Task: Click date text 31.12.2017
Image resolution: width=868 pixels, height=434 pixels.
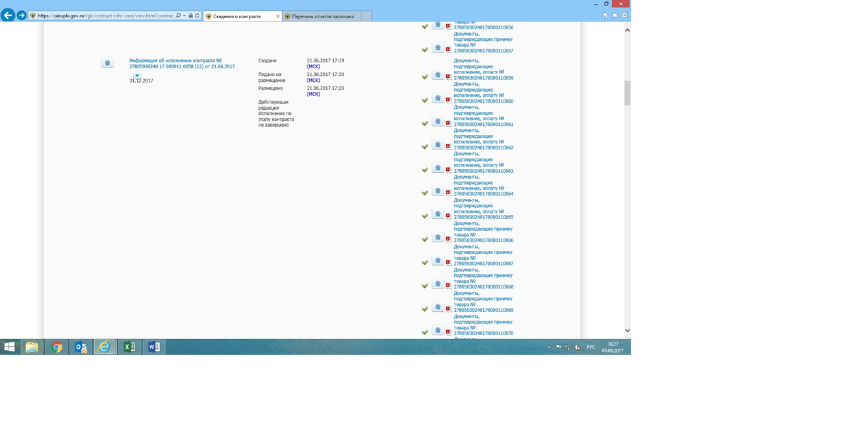Action: point(141,81)
